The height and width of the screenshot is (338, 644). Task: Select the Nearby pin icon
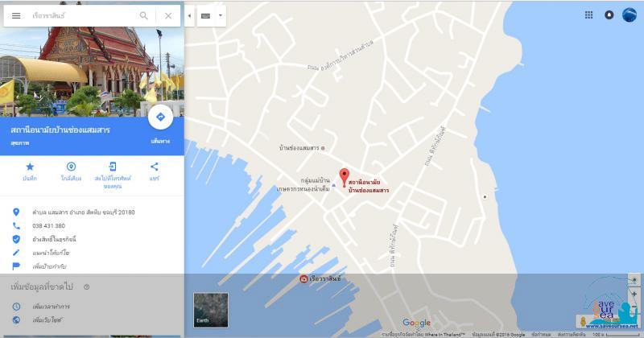coord(71,167)
